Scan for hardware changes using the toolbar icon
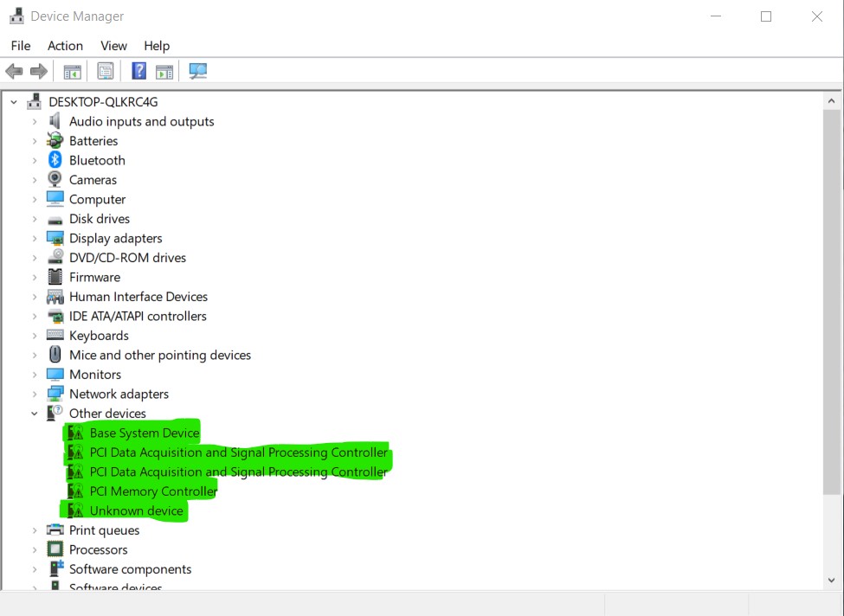The image size is (844, 616). point(197,71)
